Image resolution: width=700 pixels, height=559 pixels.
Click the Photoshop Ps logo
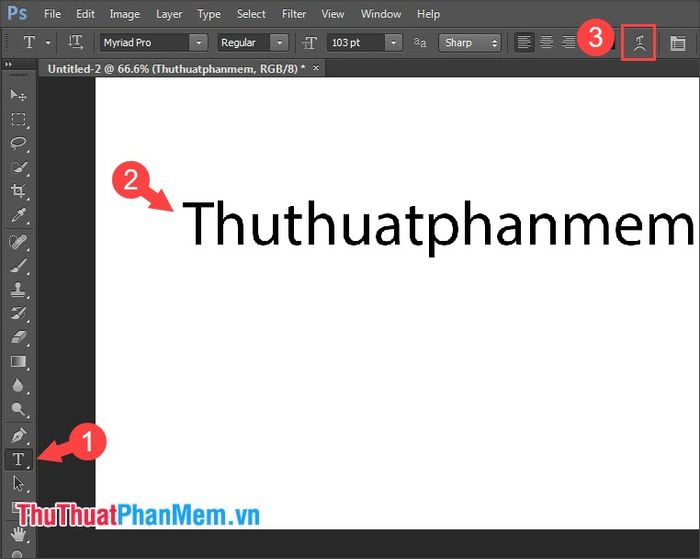[17, 13]
